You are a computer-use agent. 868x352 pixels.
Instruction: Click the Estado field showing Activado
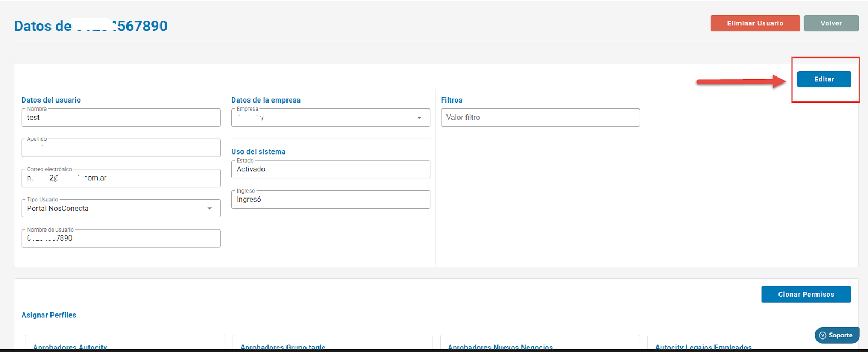pyautogui.click(x=330, y=169)
